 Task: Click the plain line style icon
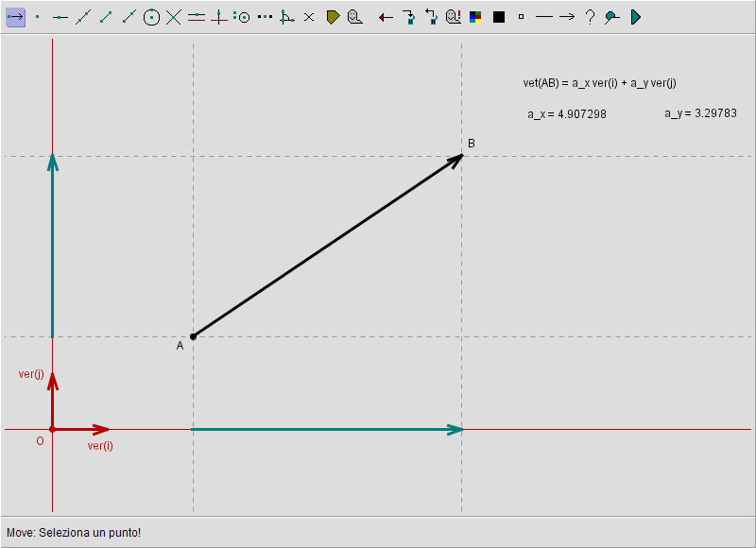pos(544,17)
